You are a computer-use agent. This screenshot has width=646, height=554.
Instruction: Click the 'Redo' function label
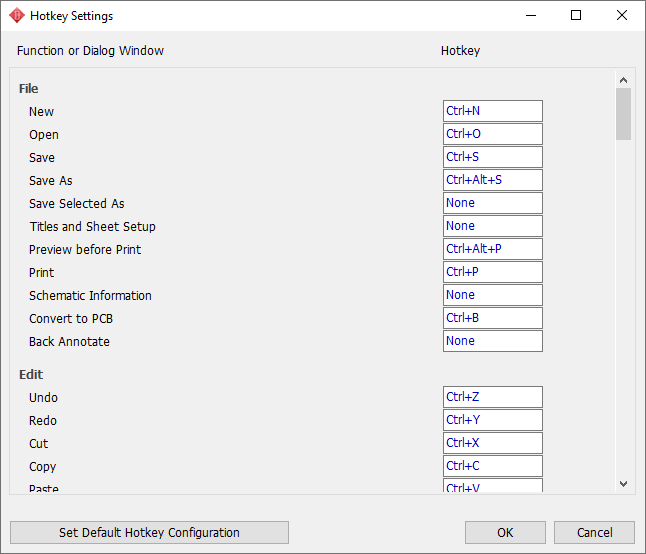click(43, 421)
